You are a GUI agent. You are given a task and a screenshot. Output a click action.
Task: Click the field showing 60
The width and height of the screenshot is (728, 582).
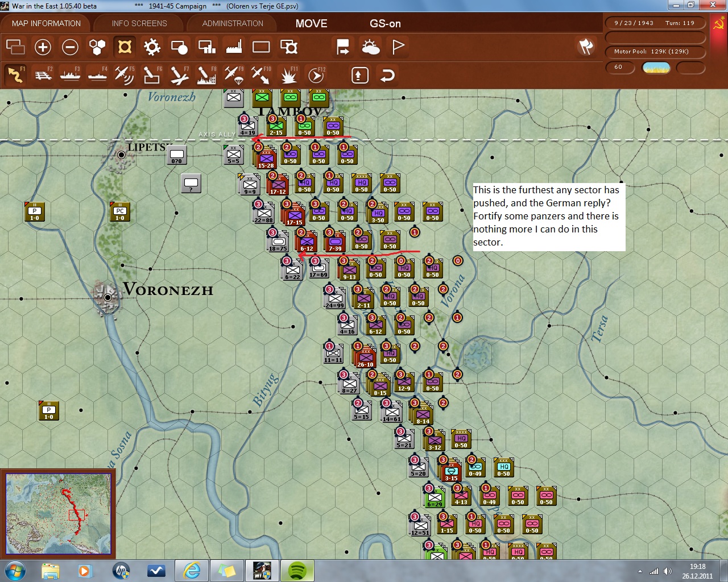(620, 67)
